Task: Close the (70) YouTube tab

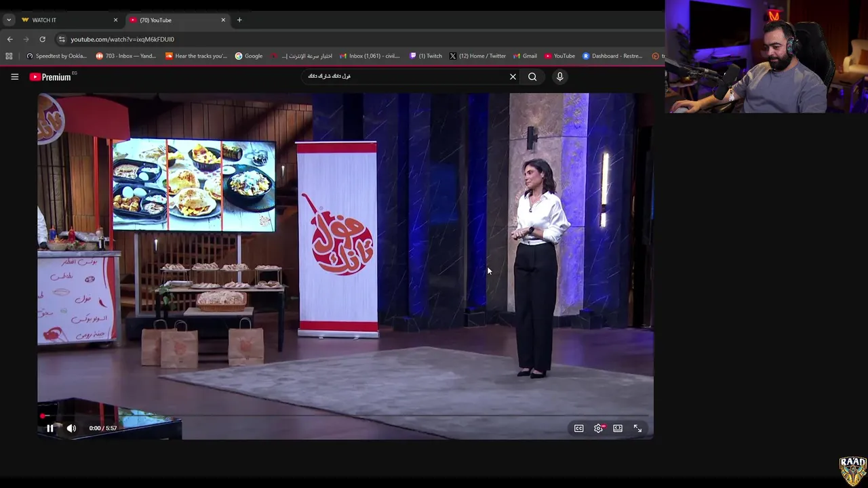Action: (223, 20)
